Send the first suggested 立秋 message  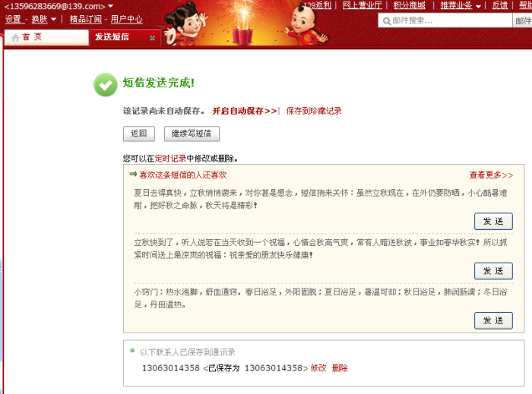[x=493, y=222]
